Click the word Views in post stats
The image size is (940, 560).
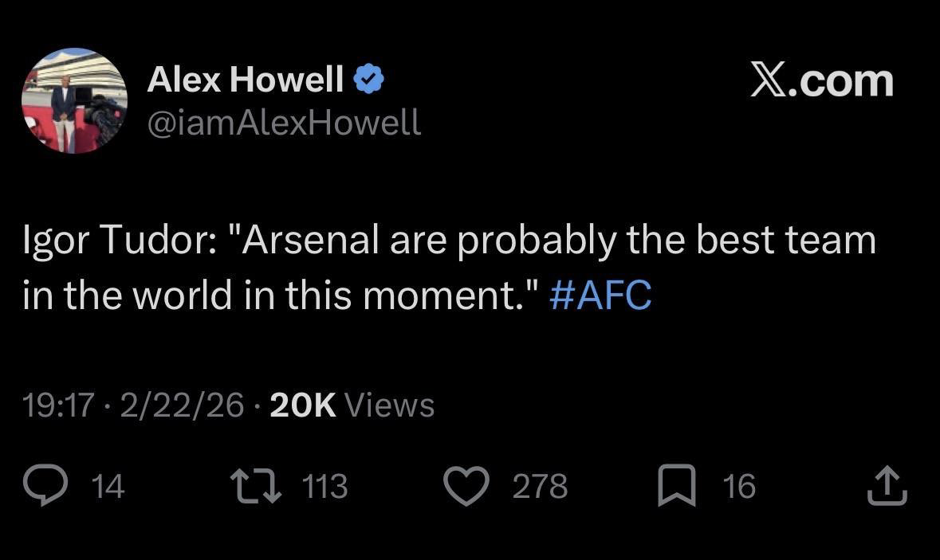[390, 405]
